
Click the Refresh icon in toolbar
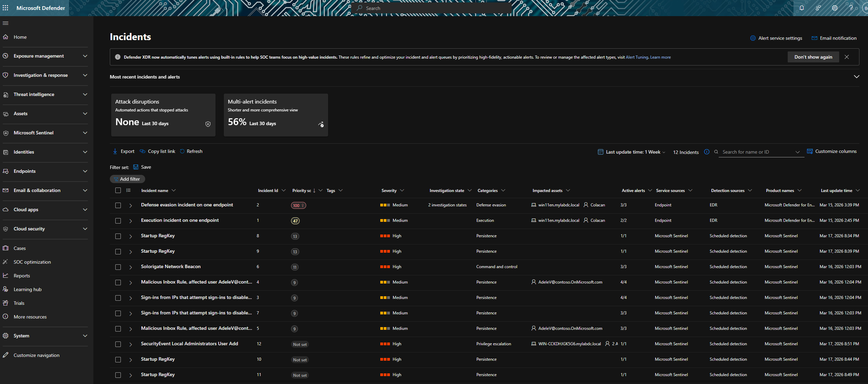(182, 151)
